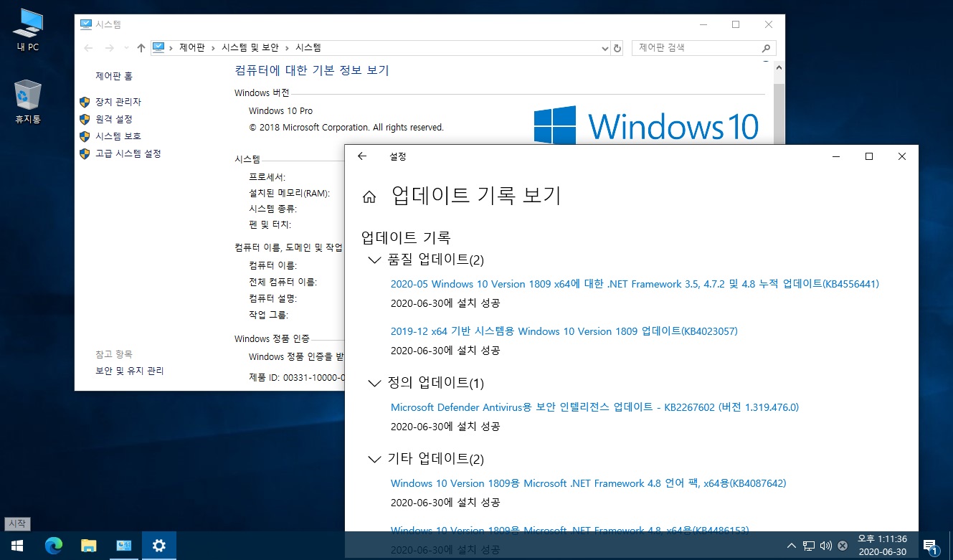Select 시스템 breadcrumb in address bar

[x=308, y=47]
